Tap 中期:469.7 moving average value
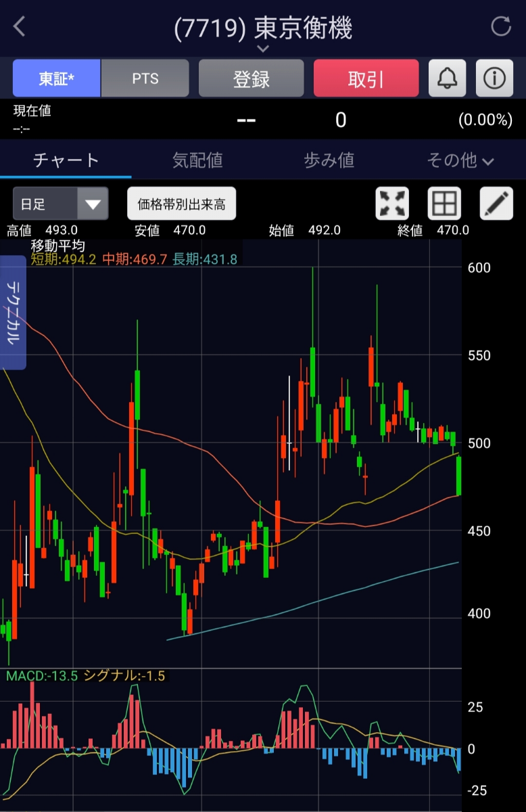The height and width of the screenshot is (812, 526). pyautogui.click(x=135, y=259)
